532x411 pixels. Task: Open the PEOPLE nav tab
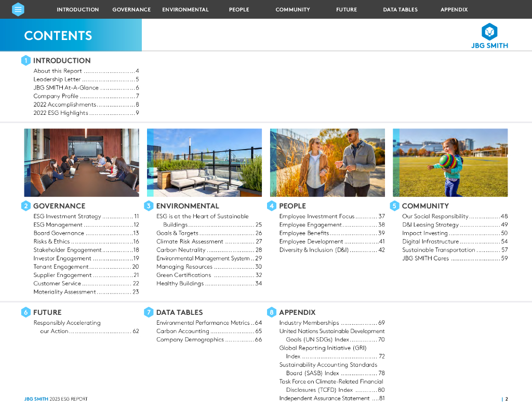click(239, 9)
